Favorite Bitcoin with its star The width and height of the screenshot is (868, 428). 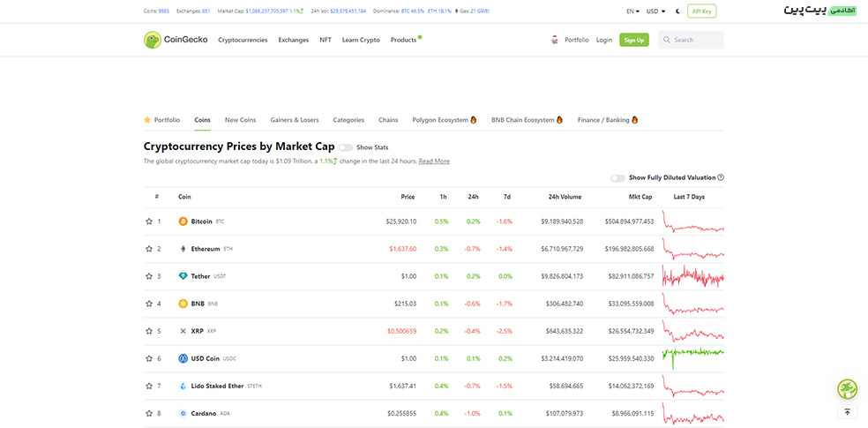click(149, 222)
